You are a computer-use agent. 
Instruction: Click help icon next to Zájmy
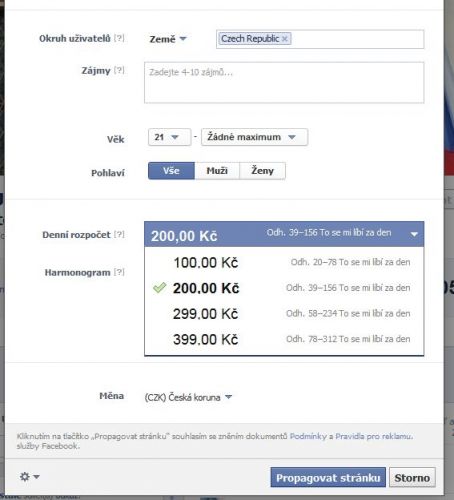point(119,70)
